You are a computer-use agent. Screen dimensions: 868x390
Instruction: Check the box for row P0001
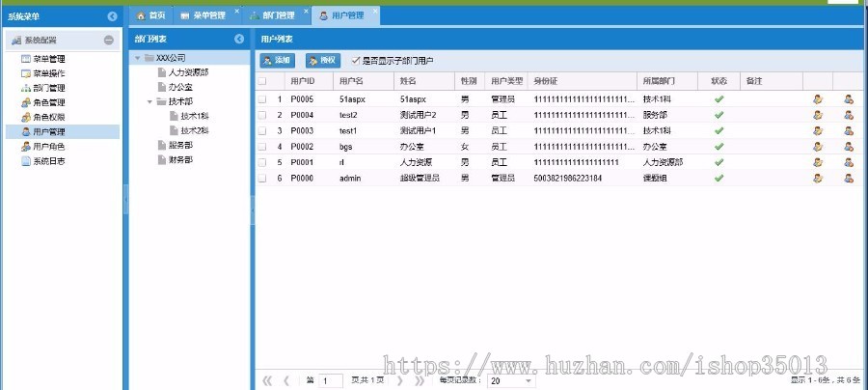tap(262, 162)
